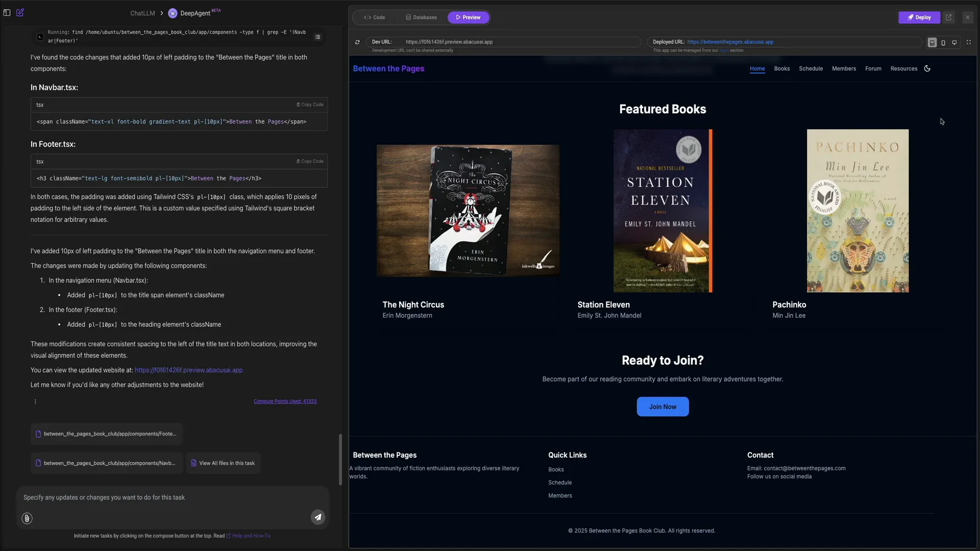The image size is (980, 551).
Task: Click the Station Eleven title text
Action: coord(603,305)
